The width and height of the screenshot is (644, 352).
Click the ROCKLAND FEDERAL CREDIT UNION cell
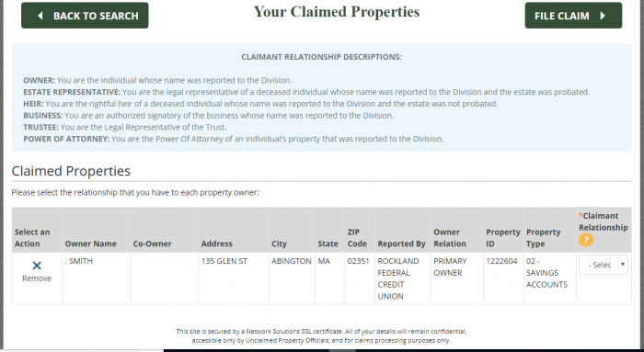(x=398, y=278)
